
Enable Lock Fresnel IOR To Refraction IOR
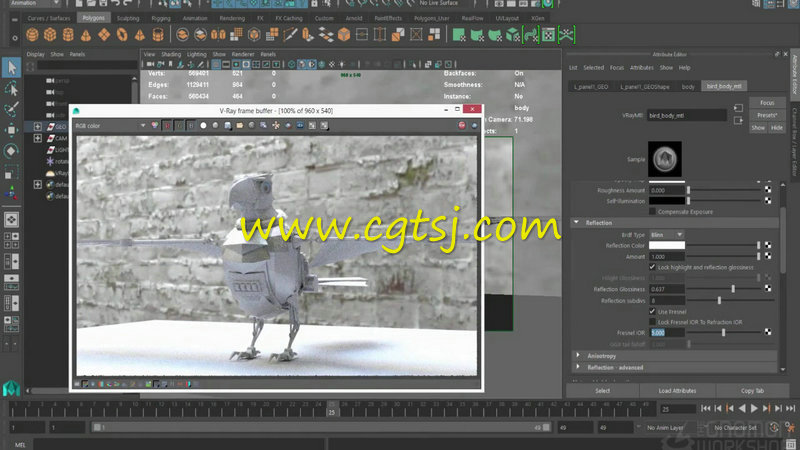[652, 322]
